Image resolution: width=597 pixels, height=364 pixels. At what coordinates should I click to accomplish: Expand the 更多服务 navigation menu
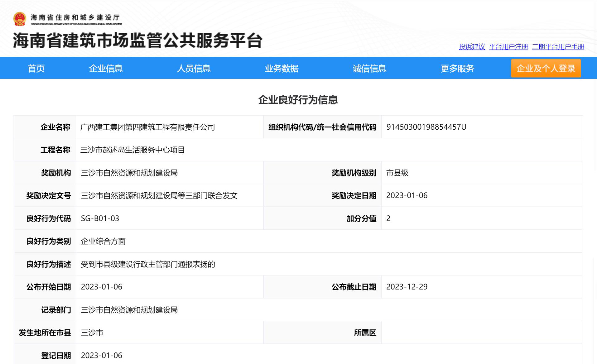[x=457, y=68]
